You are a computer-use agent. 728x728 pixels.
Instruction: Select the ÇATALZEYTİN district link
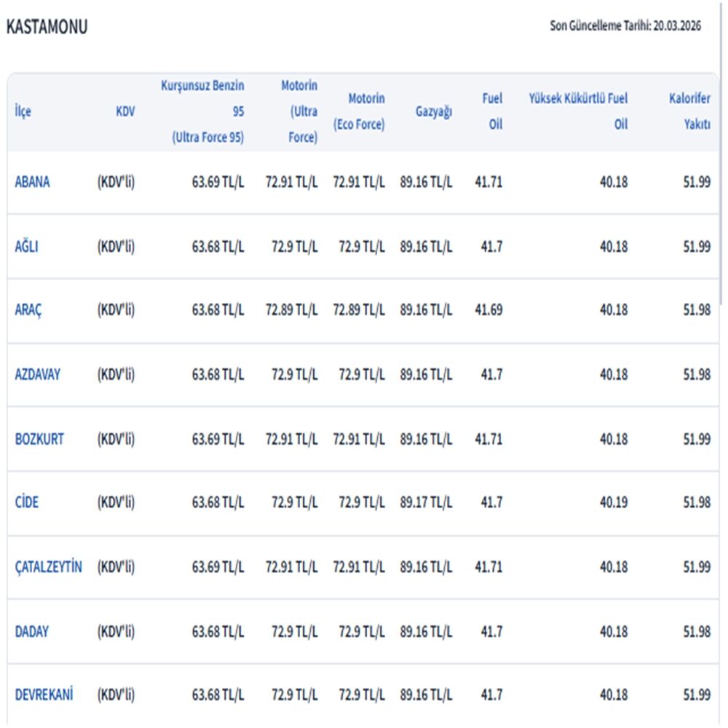(48, 566)
